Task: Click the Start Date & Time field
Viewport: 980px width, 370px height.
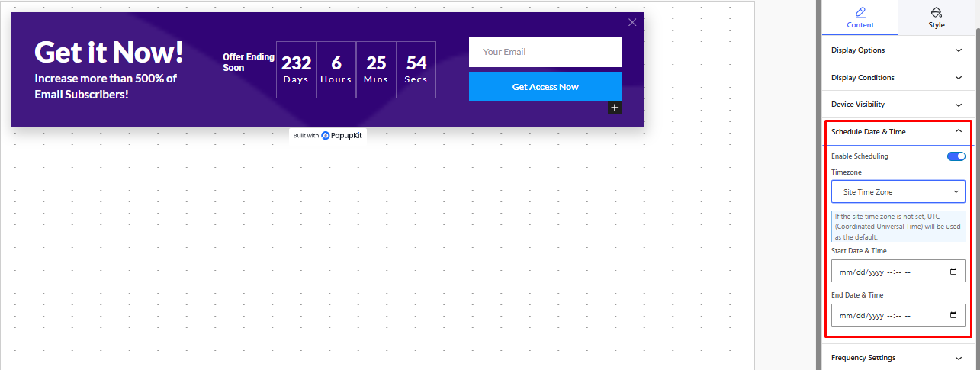Action: (x=898, y=271)
